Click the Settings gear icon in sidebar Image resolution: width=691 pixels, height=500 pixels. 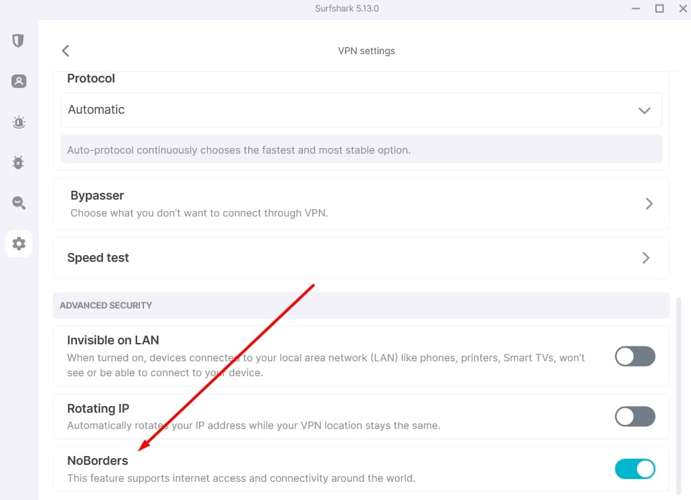(x=18, y=243)
